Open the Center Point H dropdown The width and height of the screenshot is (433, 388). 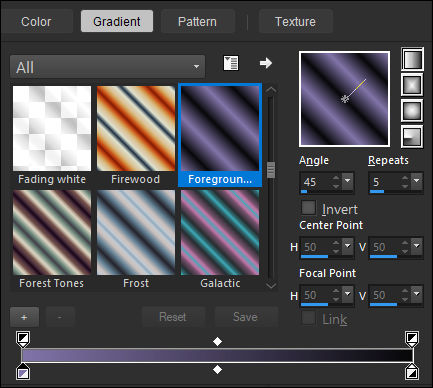[x=348, y=246]
